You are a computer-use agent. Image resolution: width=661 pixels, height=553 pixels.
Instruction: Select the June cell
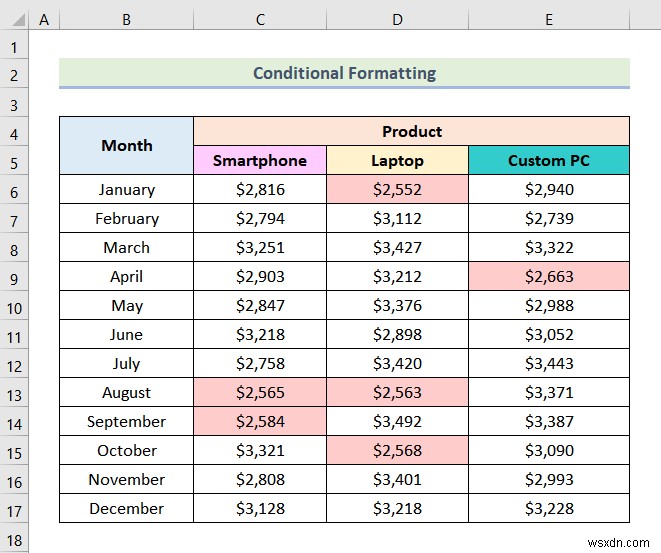pos(126,334)
